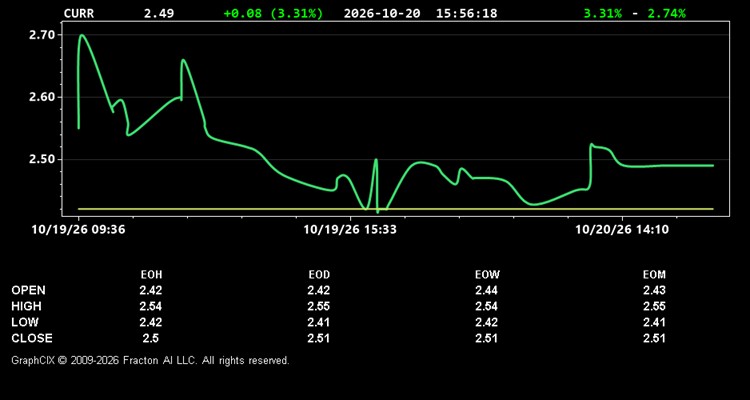Click the 3.31% - 2.74% range readout

coord(635,13)
